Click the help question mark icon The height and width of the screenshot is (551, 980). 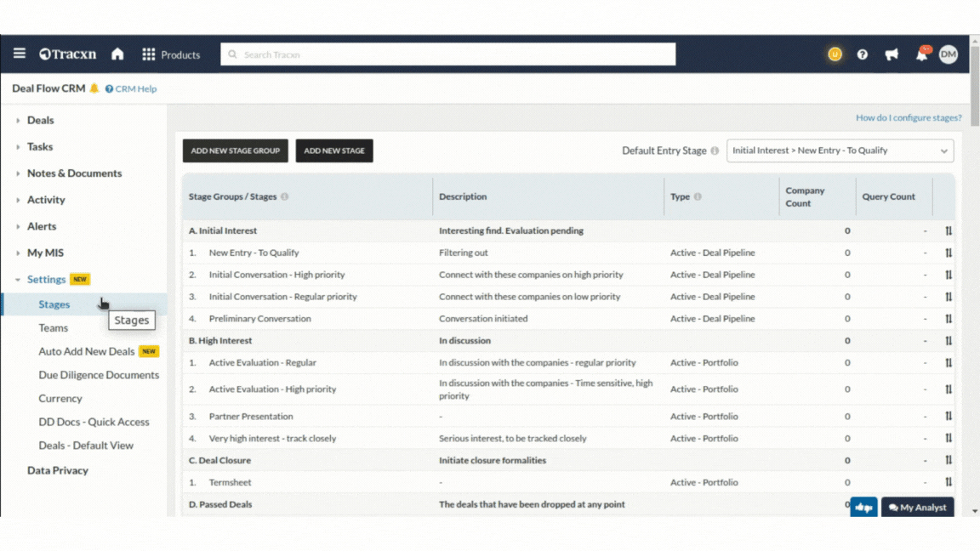(x=862, y=54)
